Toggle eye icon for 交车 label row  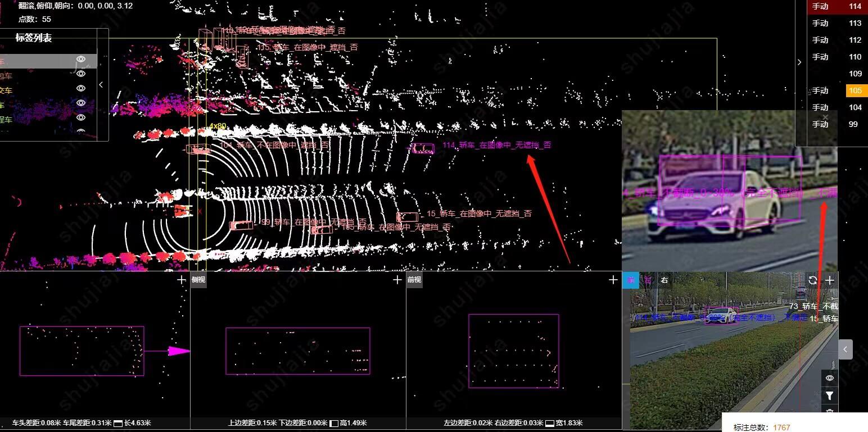(81, 88)
